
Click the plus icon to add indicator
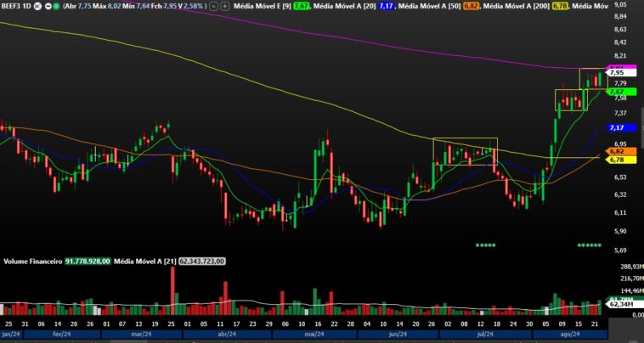(x=223, y=6)
